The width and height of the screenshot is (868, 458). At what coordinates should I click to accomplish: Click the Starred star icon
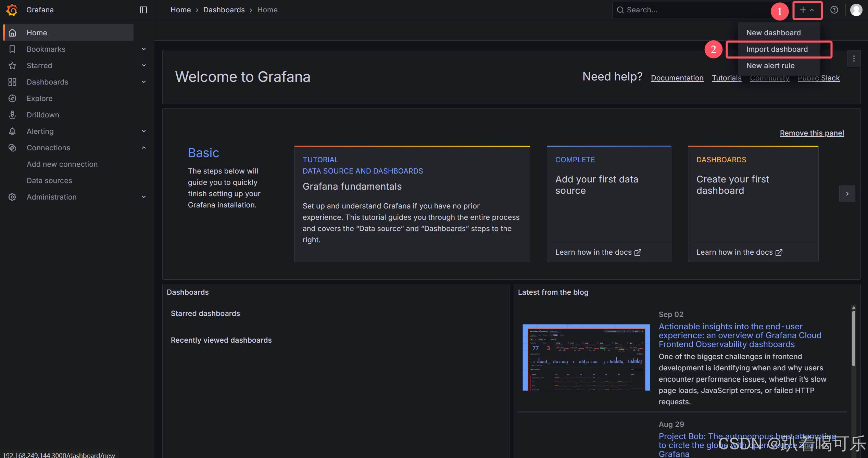point(12,65)
